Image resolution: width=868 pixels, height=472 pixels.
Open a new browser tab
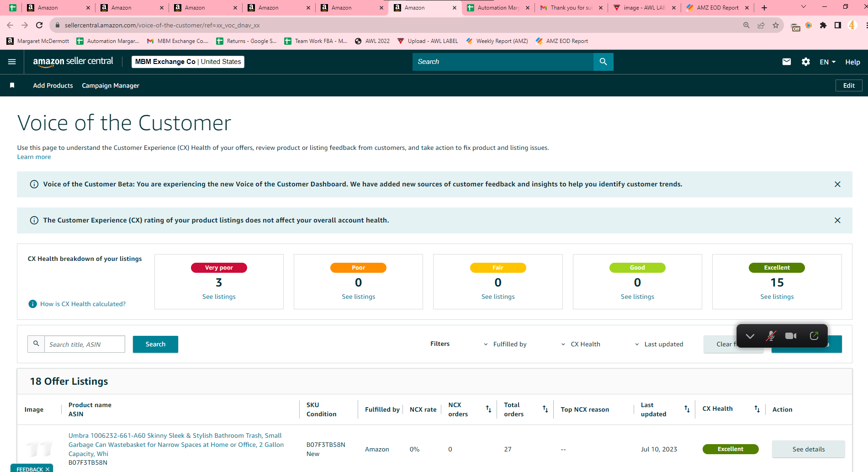tap(764, 7)
